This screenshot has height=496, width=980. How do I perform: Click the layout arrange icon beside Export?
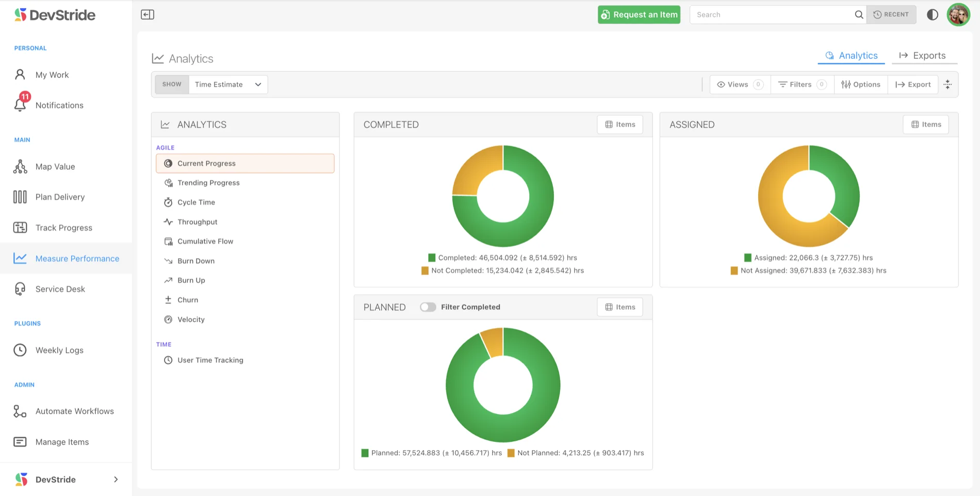(x=948, y=85)
